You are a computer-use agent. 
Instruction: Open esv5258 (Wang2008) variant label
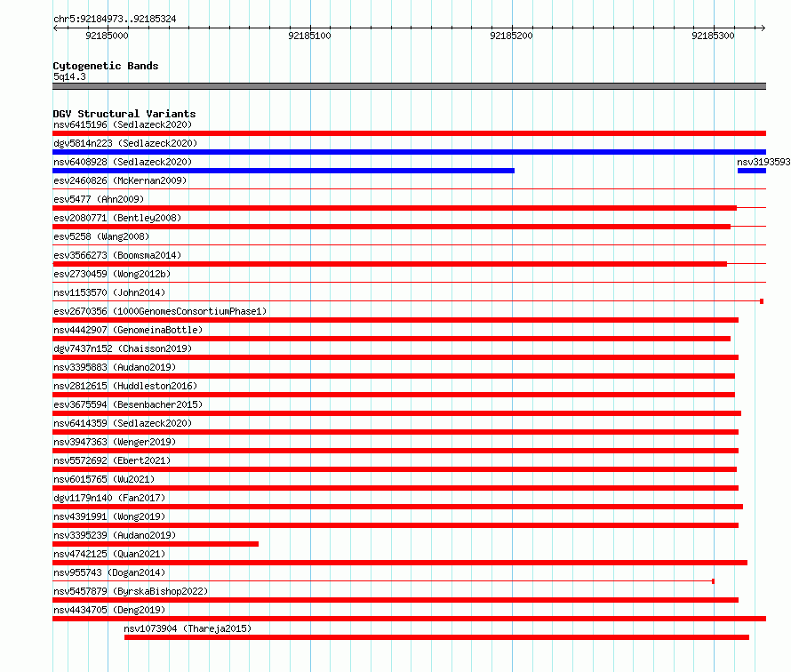pos(101,236)
